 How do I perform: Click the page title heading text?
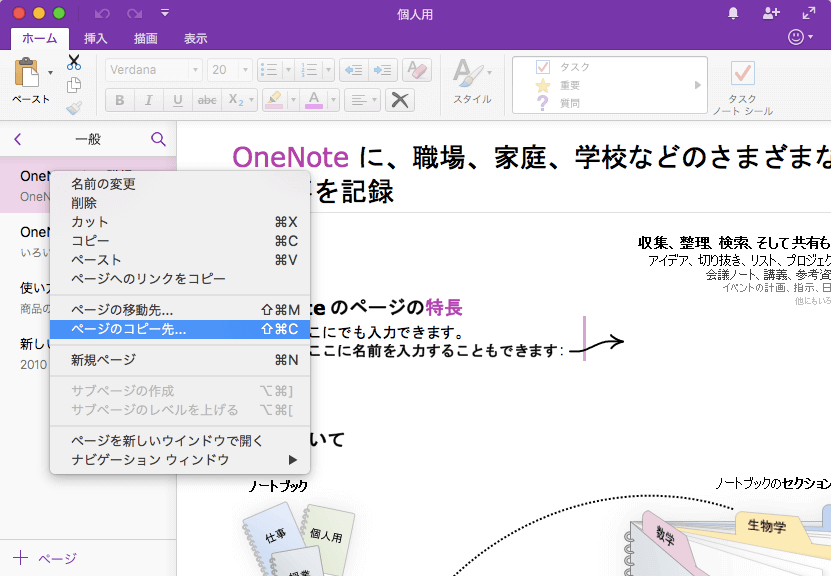pos(531,174)
